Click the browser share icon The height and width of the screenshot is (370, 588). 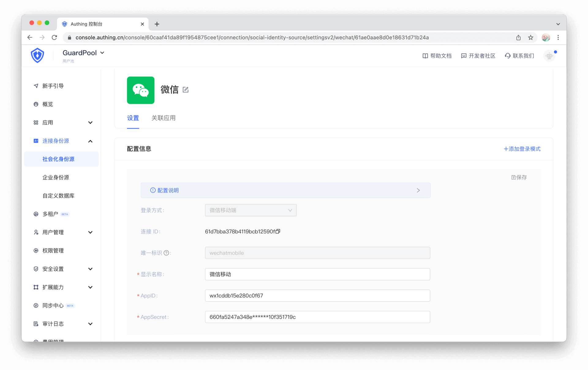(x=518, y=37)
